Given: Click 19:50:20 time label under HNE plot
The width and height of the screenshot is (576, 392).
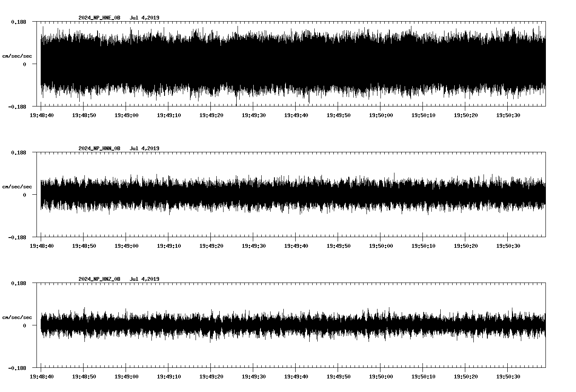Looking at the screenshot, I should coord(466,115).
